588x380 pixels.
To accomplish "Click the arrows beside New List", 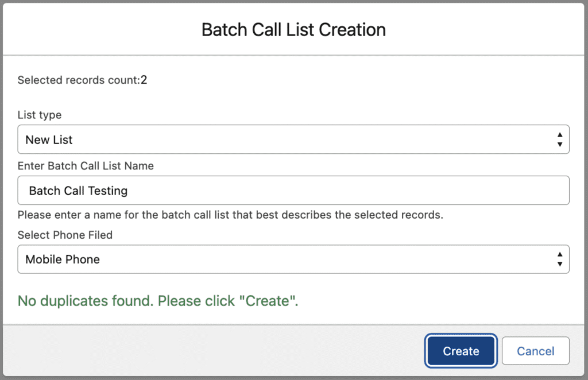I will [559, 139].
